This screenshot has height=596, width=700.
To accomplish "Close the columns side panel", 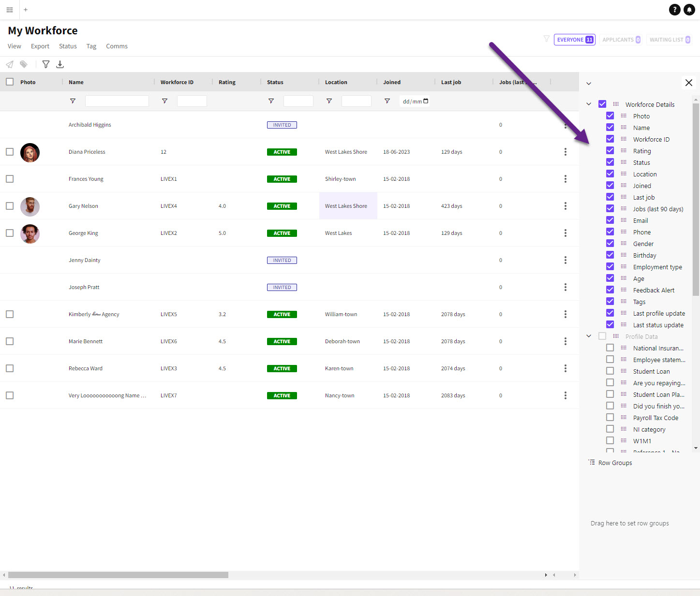I will click(688, 83).
